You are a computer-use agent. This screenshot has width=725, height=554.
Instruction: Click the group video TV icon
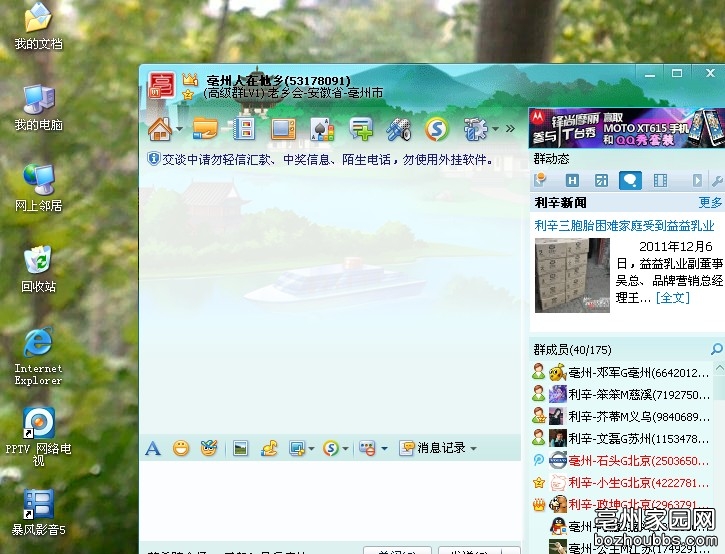283,129
